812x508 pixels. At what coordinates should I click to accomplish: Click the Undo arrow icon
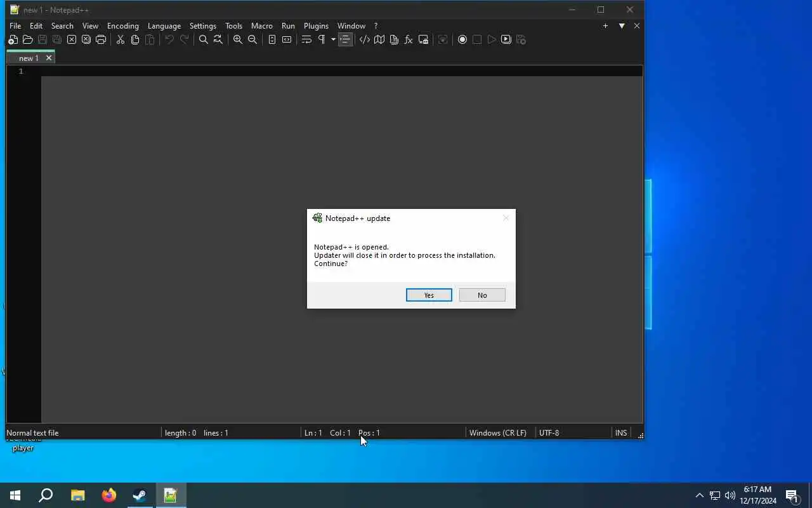[169, 39]
